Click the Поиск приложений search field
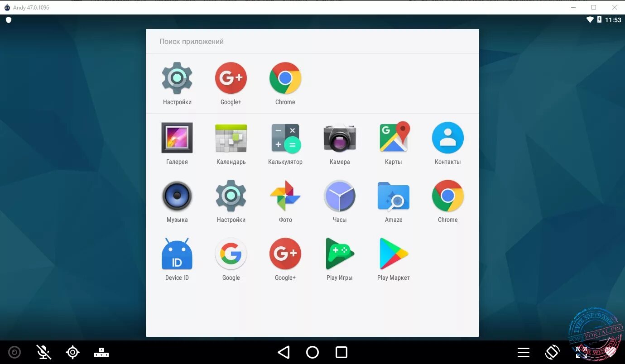The width and height of the screenshot is (625, 364). click(312, 41)
